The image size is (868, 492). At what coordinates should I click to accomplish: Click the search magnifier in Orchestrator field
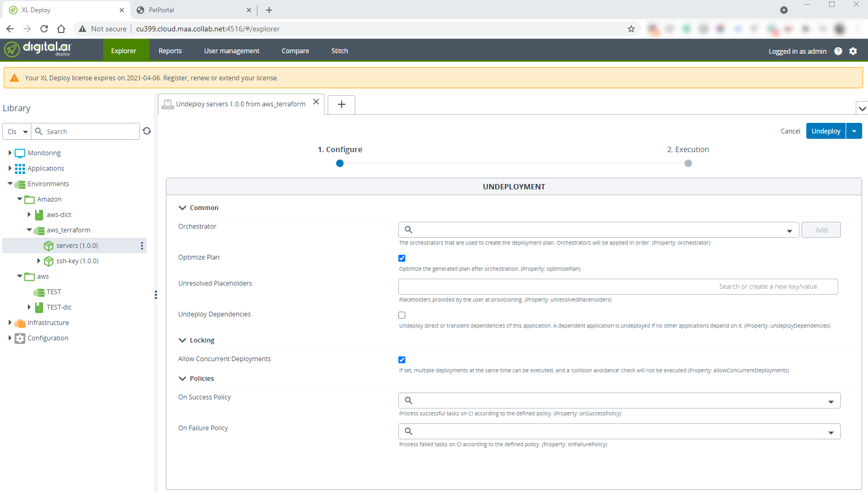coord(408,230)
